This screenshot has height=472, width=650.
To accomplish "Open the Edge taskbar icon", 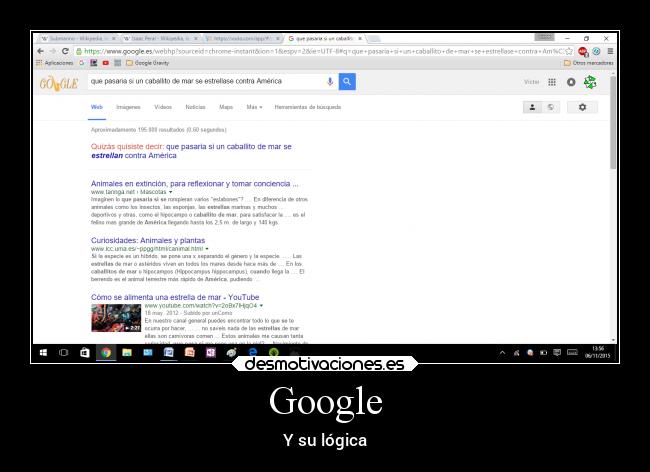I will [252, 352].
